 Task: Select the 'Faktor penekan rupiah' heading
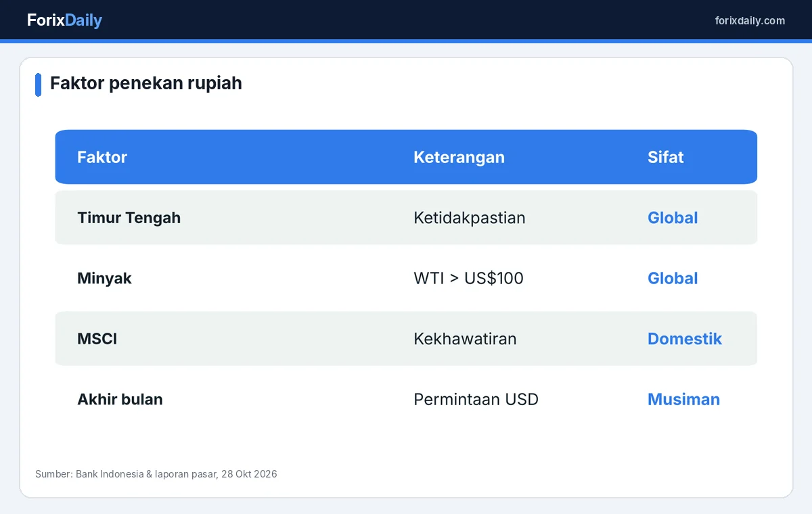point(146,83)
